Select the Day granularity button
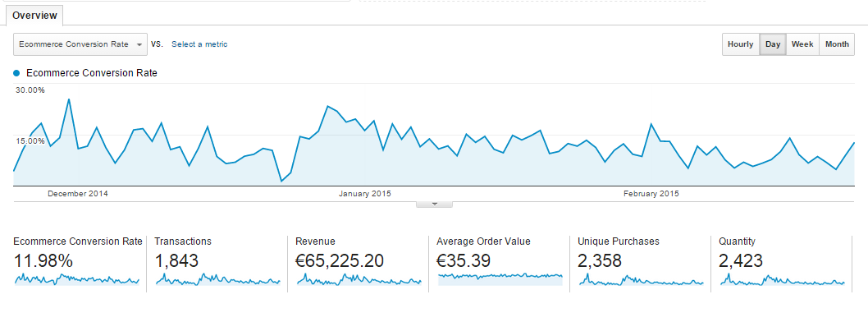Screen dimensions: 868x322 pyautogui.click(x=773, y=44)
